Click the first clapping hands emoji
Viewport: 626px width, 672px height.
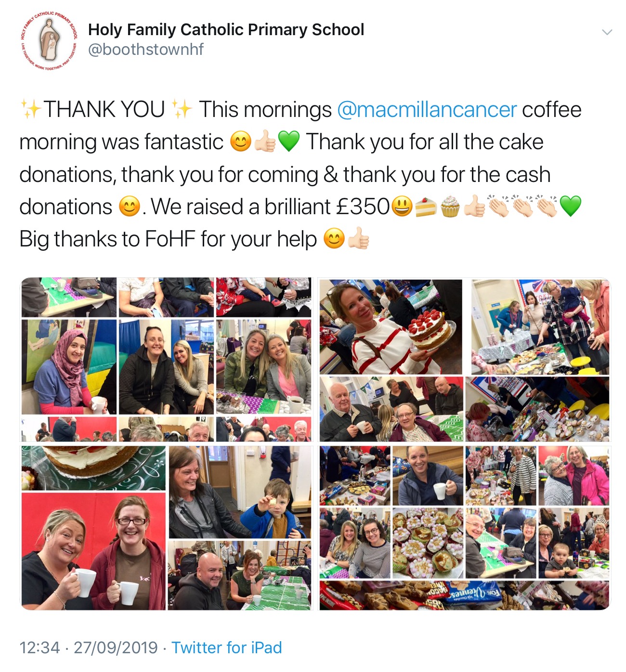[x=498, y=207]
